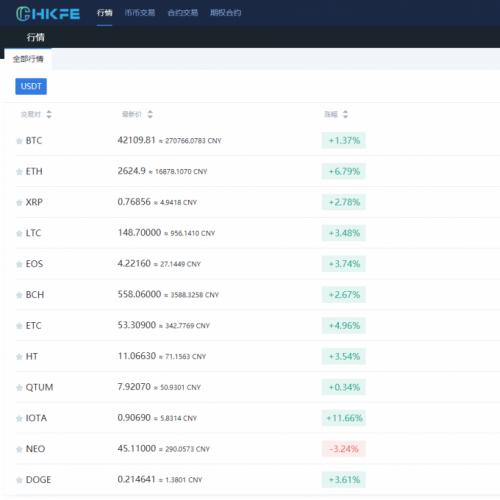This screenshot has height=500, width=500.
Task: Favorite the NEO star icon
Action: (x=19, y=449)
